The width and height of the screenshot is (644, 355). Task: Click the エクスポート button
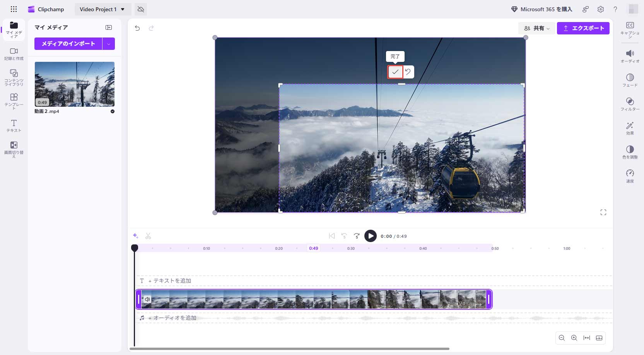click(x=583, y=28)
